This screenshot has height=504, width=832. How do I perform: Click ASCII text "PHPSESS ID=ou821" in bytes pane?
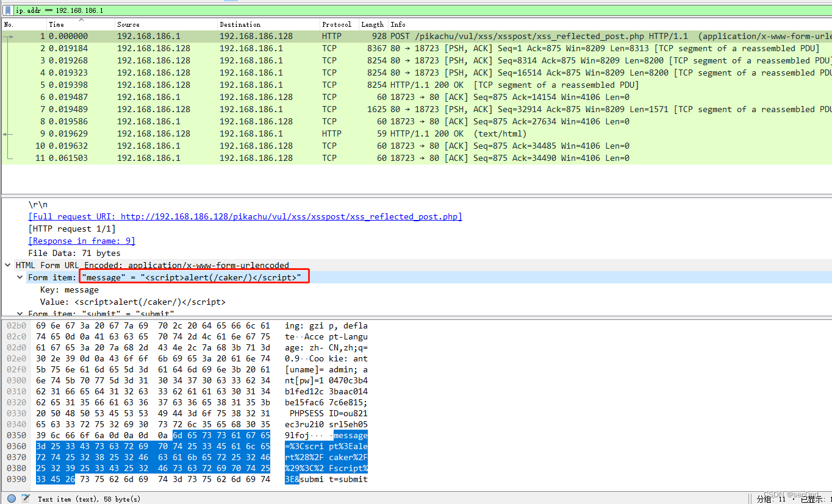coord(329,413)
